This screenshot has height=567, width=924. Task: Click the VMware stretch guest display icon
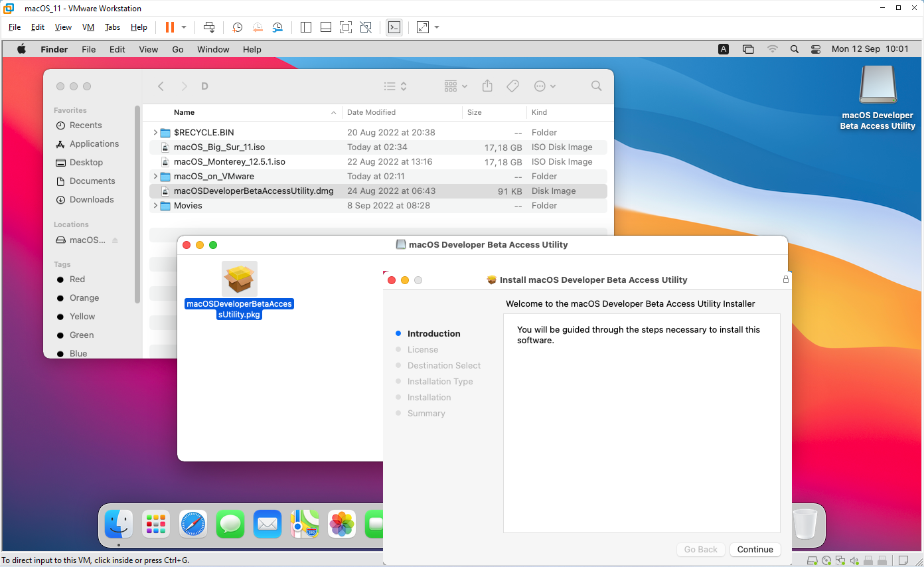point(423,27)
